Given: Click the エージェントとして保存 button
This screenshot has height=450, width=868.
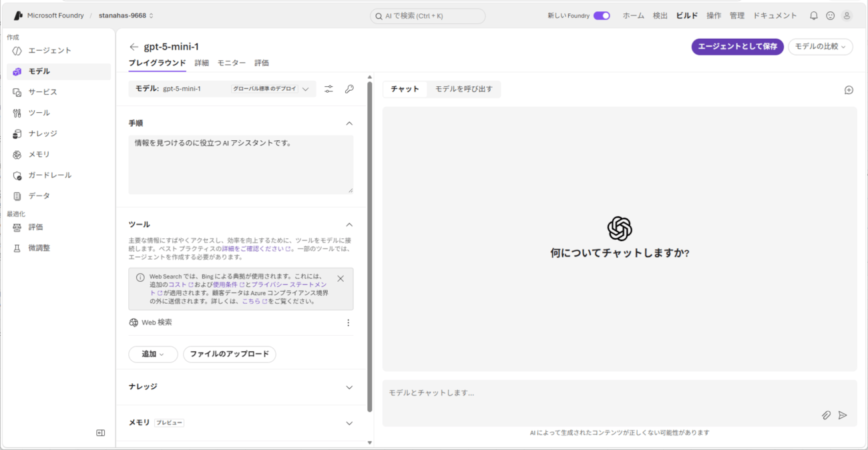Looking at the screenshot, I should pos(737,47).
